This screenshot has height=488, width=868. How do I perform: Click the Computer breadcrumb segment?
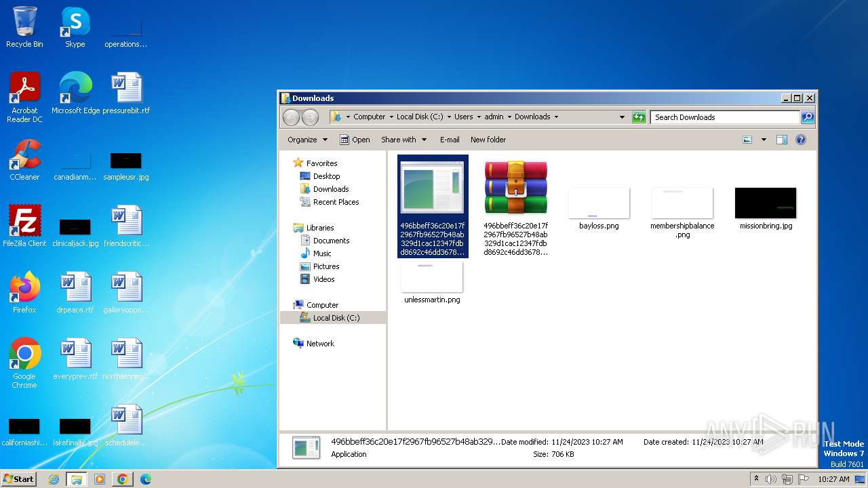point(369,117)
